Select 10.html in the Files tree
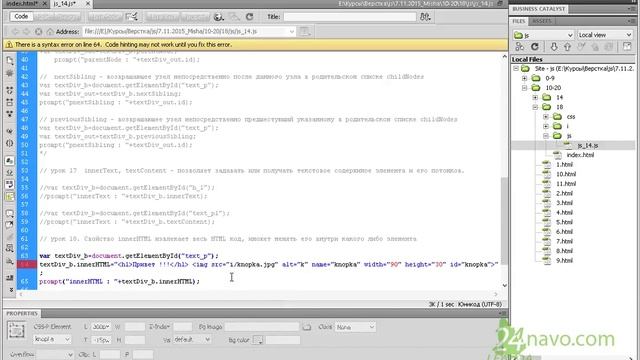 pyautogui.click(x=566, y=174)
